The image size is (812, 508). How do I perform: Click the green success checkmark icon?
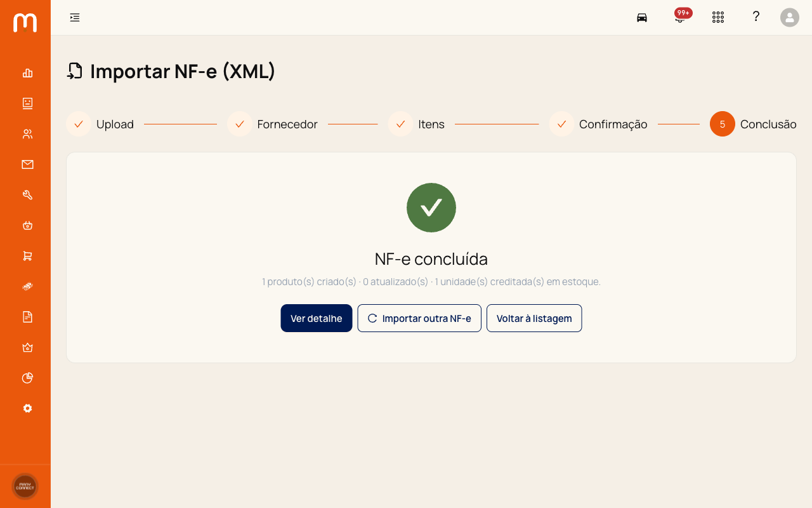tap(431, 208)
